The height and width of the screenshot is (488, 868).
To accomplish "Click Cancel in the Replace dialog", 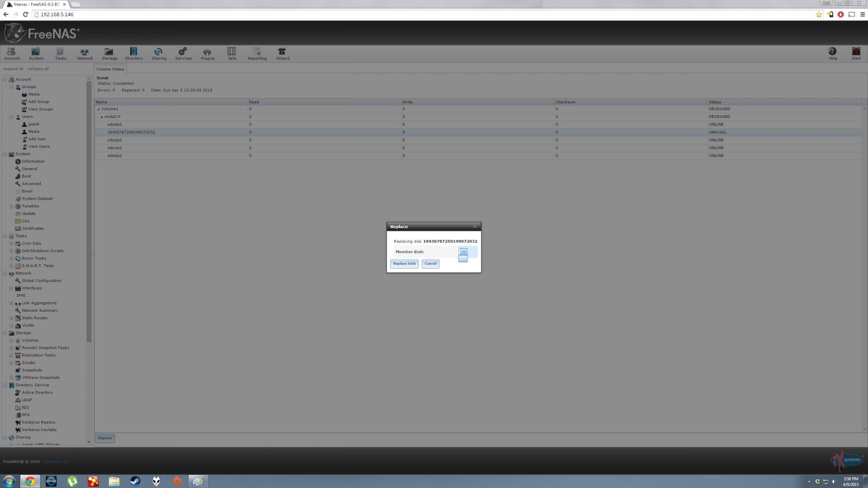I will pyautogui.click(x=430, y=263).
